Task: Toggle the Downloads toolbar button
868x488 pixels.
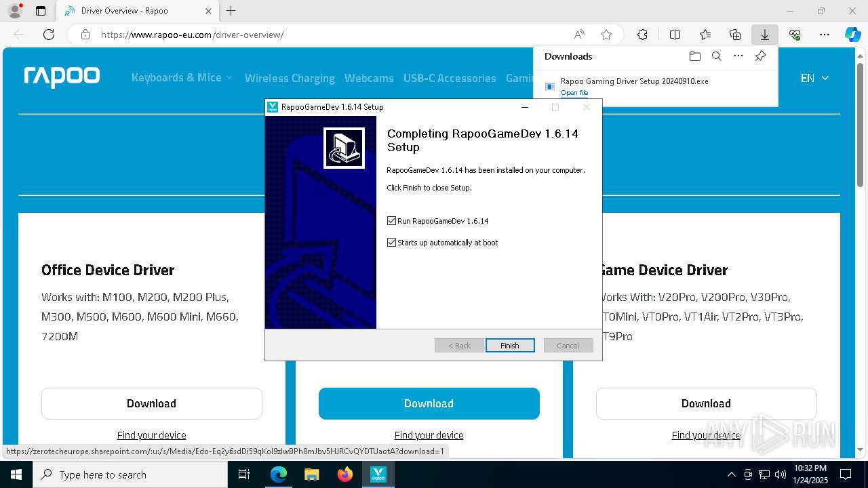Action: point(765,35)
